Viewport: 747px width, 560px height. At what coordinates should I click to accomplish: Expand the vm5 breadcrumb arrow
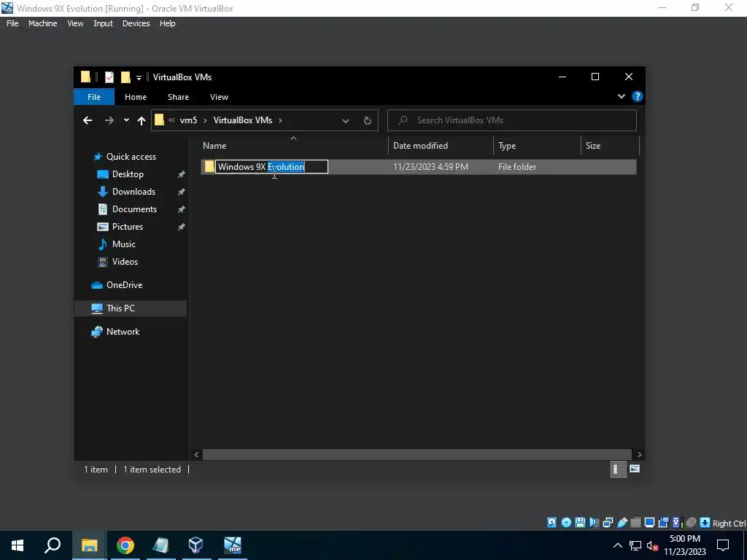(x=205, y=120)
